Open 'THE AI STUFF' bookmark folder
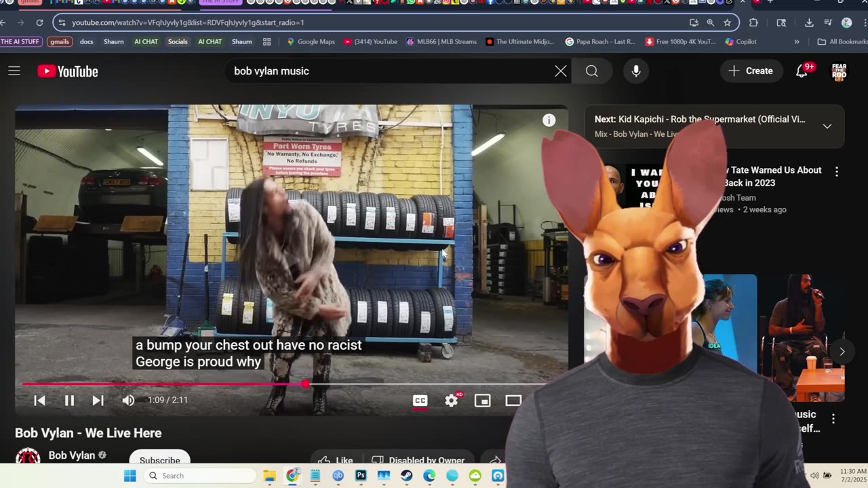The height and width of the screenshot is (488, 868). click(x=21, y=41)
